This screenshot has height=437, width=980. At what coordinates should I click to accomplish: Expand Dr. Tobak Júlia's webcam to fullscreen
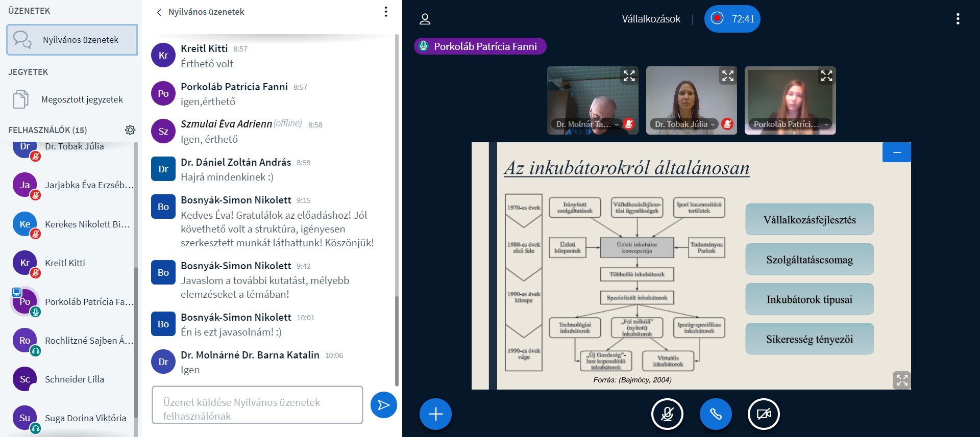(727, 76)
